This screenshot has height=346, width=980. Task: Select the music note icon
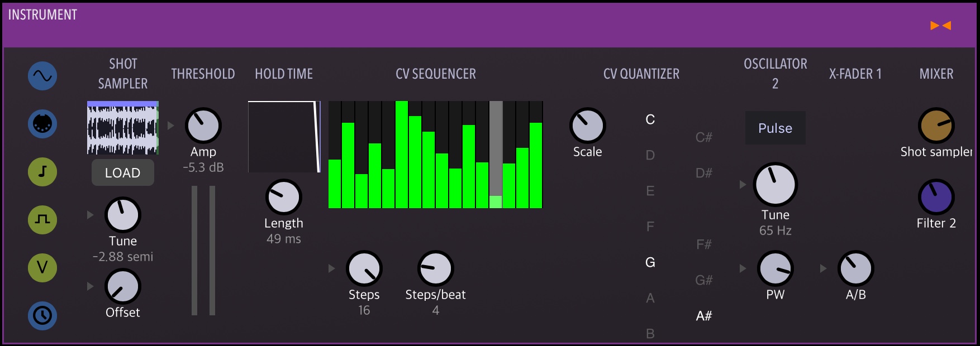pyautogui.click(x=42, y=172)
